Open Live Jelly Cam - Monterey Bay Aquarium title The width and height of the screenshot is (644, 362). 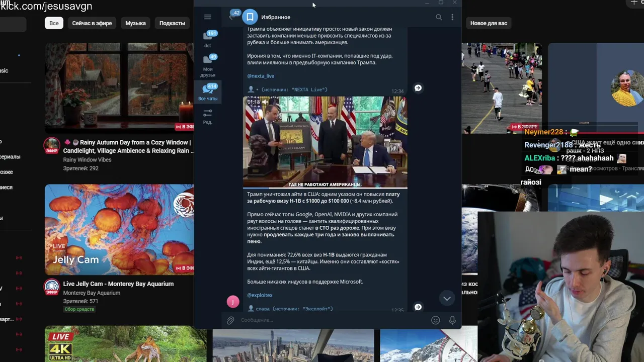tap(118, 284)
